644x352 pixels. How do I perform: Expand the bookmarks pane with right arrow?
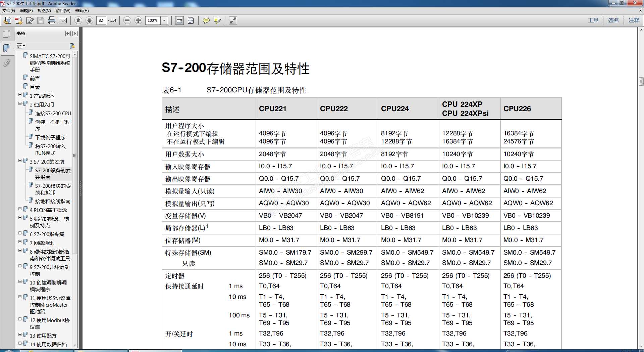point(75,34)
